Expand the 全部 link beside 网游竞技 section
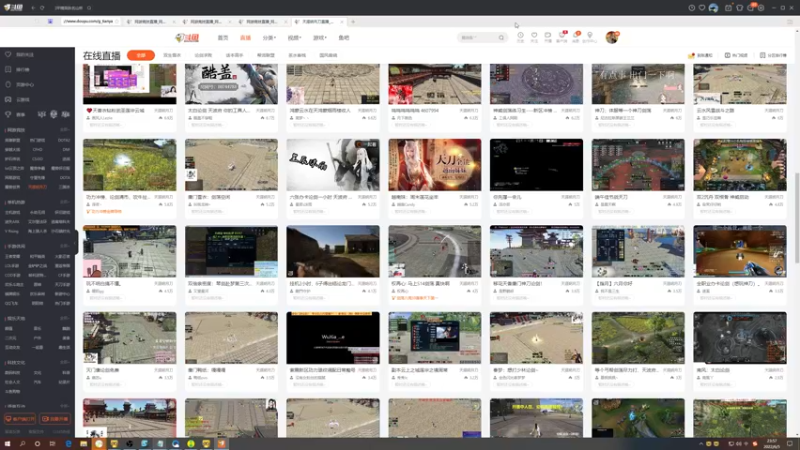This screenshot has width=800, height=450. (x=64, y=130)
